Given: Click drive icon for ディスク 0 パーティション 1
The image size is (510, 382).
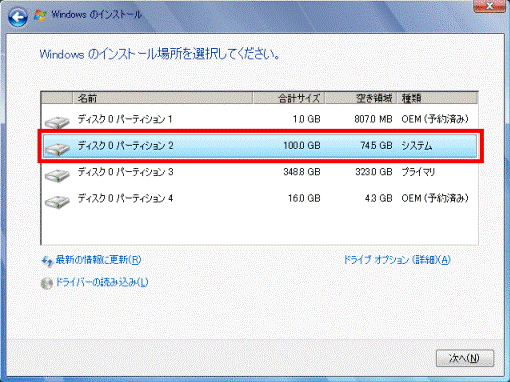Looking at the screenshot, I should coord(57,122).
